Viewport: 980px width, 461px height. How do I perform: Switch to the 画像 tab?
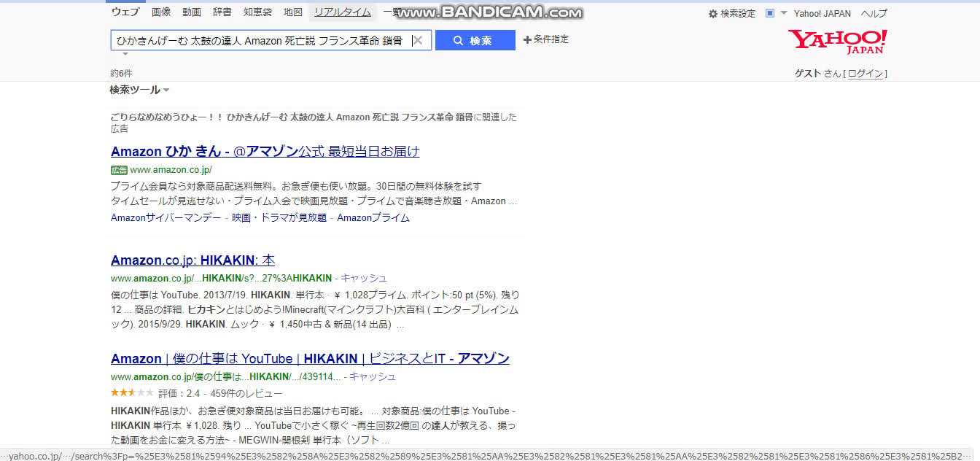click(x=161, y=12)
